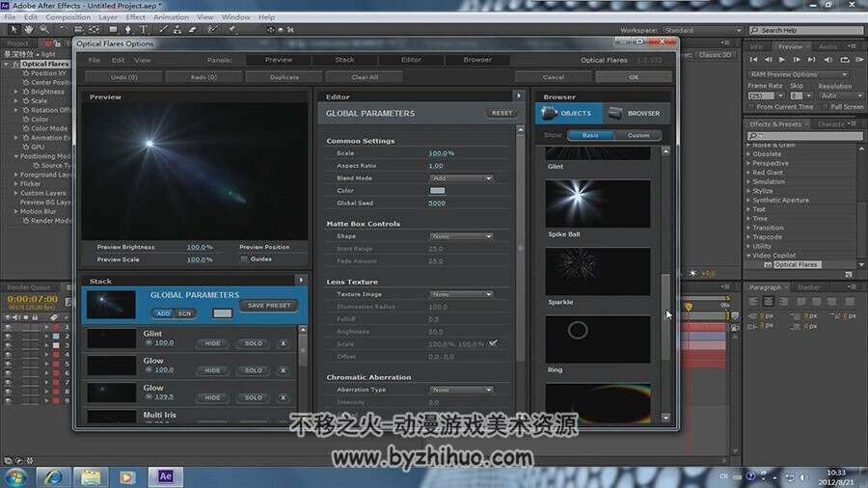The width and height of the screenshot is (868, 488).
Task: Select the Zoom magnifier tool
Action: pyautogui.click(x=43, y=29)
